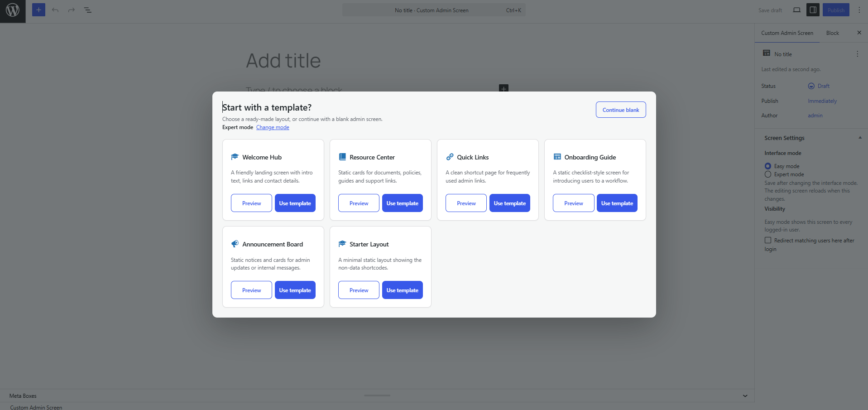Open the document overview list

[x=88, y=10]
